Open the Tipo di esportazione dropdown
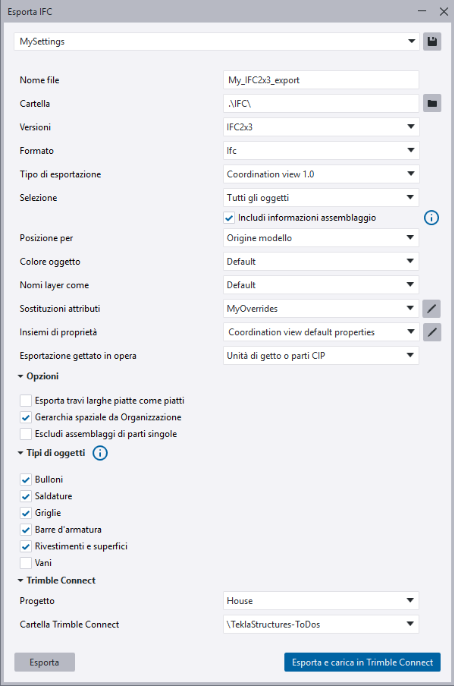This screenshot has height=686, width=454. tap(321, 174)
